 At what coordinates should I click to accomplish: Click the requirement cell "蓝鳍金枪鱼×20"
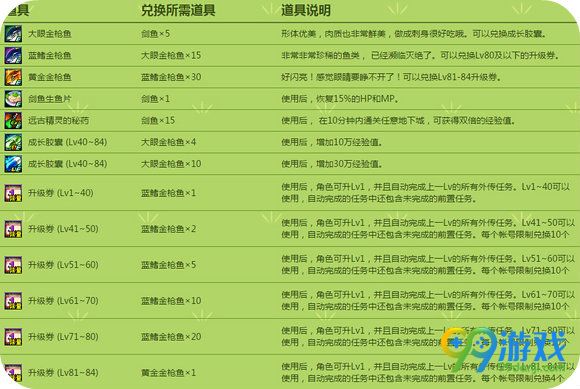[x=171, y=336]
